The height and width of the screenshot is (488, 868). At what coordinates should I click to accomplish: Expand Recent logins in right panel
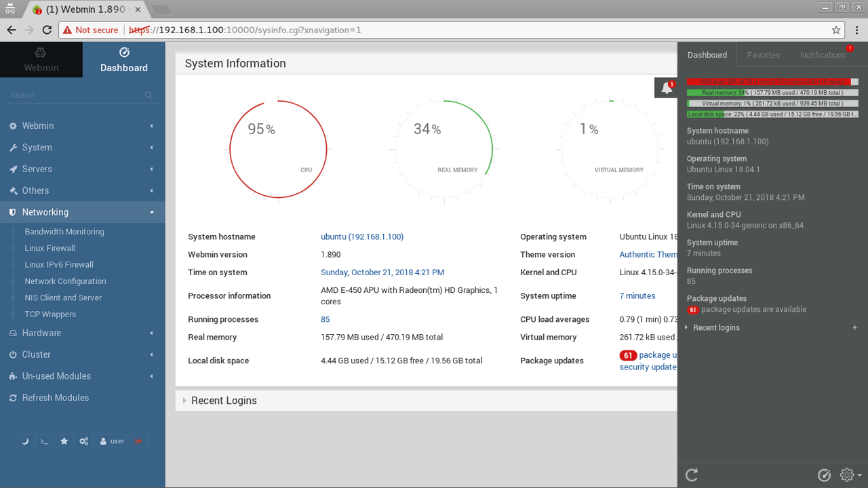pyautogui.click(x=716, y=328)
